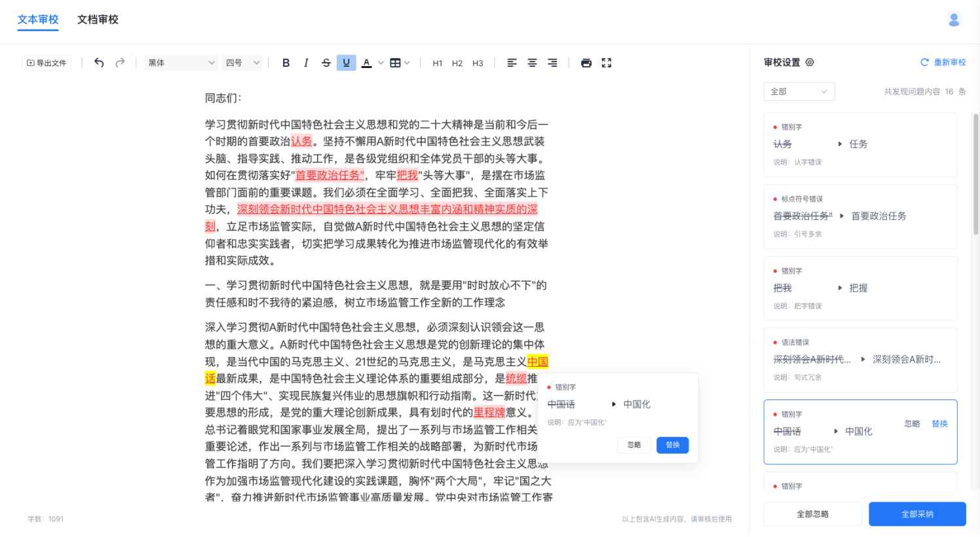Click the 全部采纳 button

point(916,514)
